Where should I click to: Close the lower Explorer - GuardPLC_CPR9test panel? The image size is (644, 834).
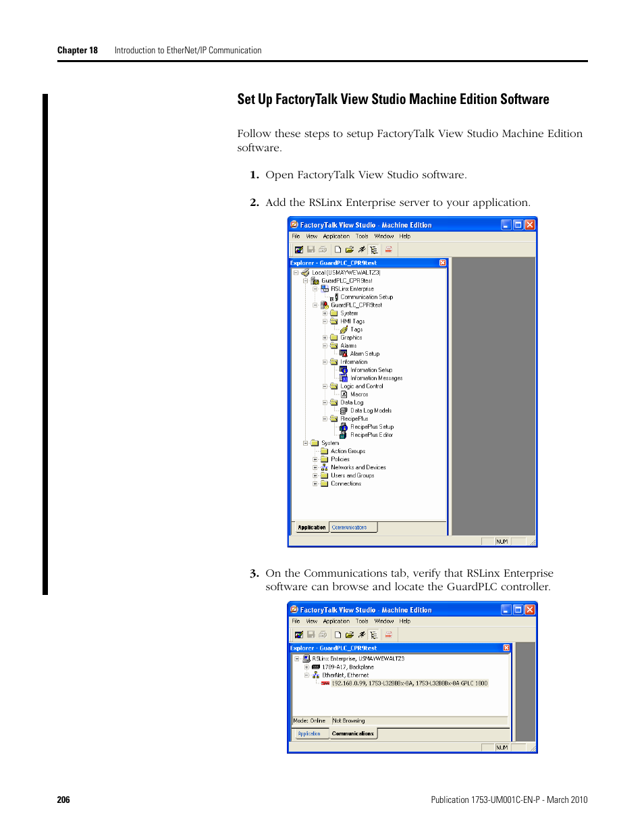point(506,648)
